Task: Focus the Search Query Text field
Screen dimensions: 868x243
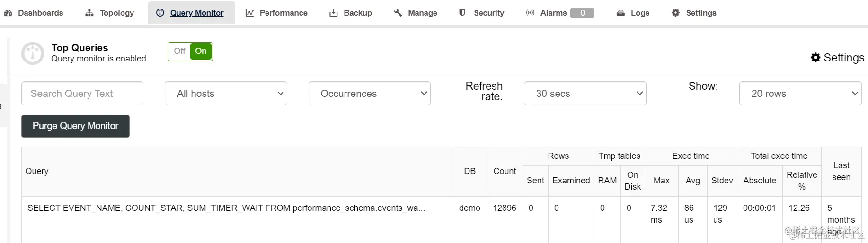Action: coord(82,94)
